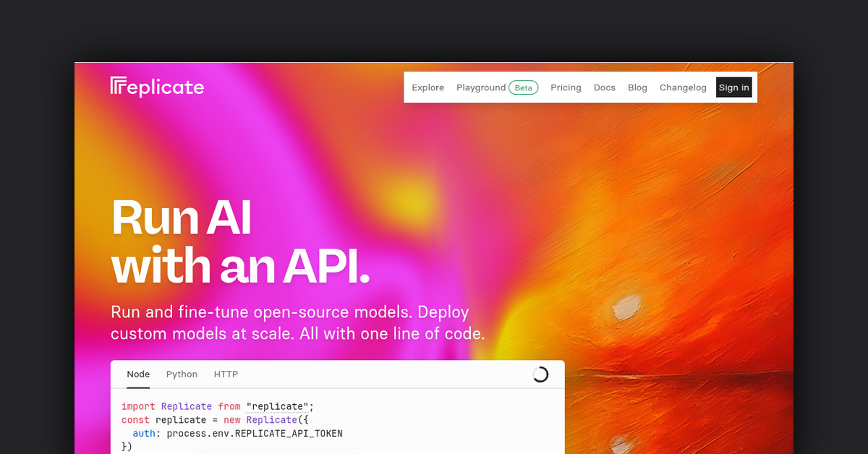Switch to the HTTP code tab
Viewport: 868px width, 454px height.
point(226,374)
